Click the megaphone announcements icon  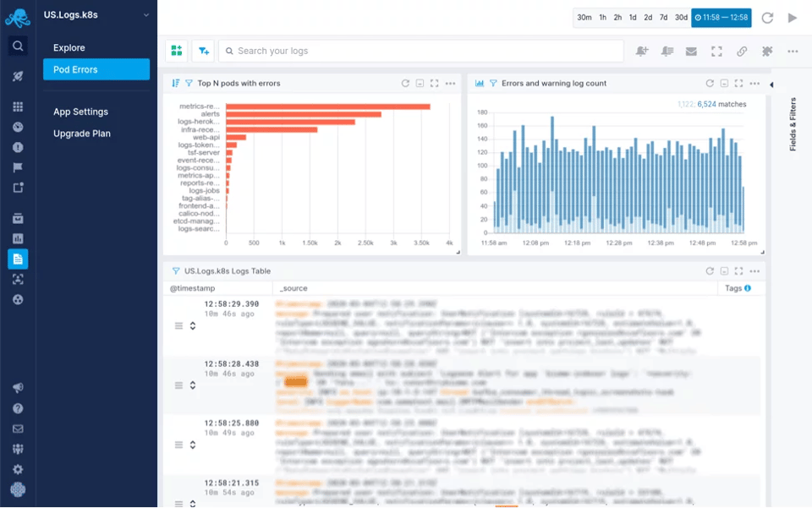click(18, 387)
